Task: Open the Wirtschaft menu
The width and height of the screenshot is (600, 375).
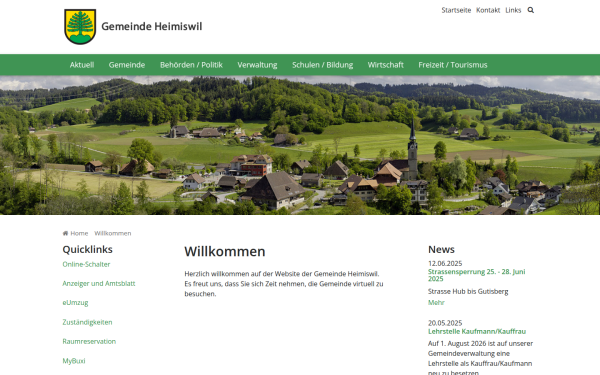Action: point(386,65)
